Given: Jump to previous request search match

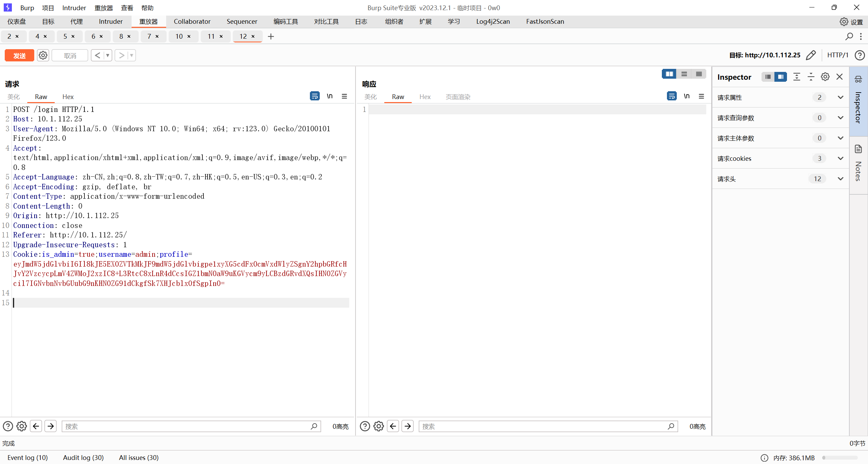Looking at the screenshot, I should tap(36, 426).
